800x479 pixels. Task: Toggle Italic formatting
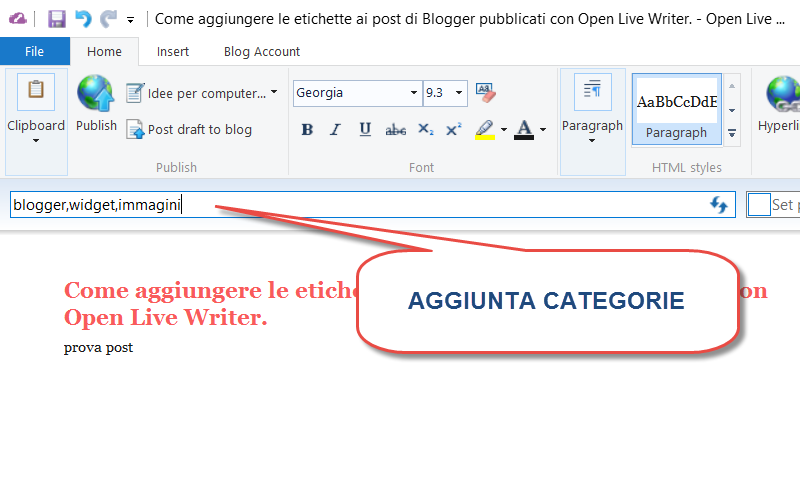coord(335,130)
